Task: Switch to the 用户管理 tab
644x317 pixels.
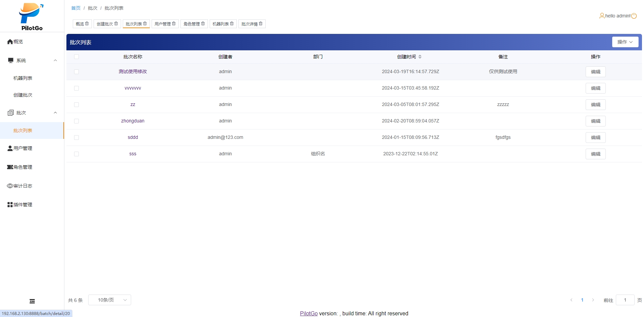Action: click(x=163, y=24)
